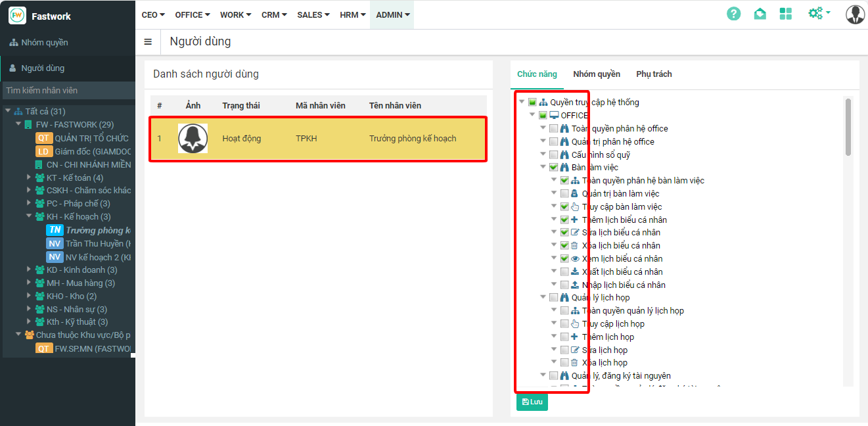
Task: Click the permissions tree vertical scrollbar
Action: (848, 127)
